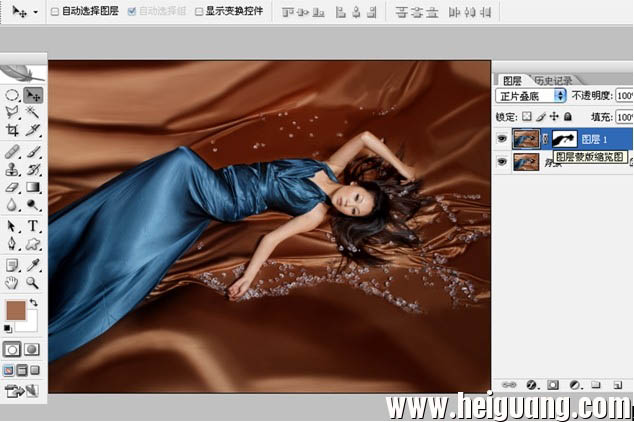Screen dimensions: 634x422
Task: Select 图层 1 layer mask thumbnail
Action: click(564, 139)
